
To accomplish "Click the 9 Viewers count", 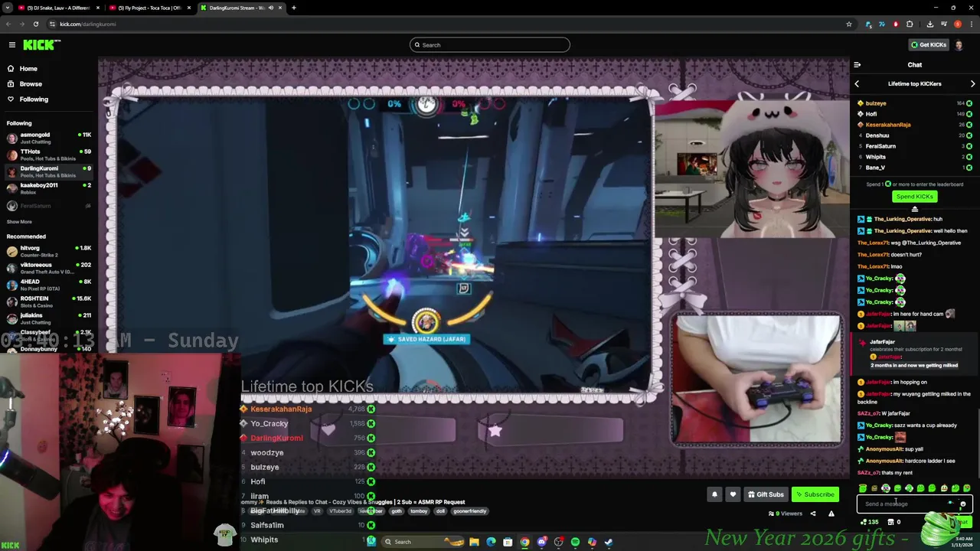I will [786, 514].
